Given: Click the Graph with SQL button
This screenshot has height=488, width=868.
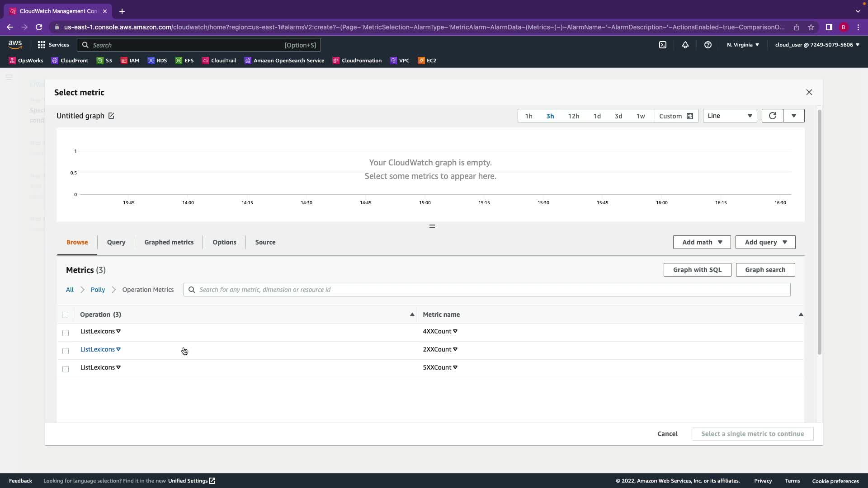Looking at the screenshot, I should [697, 270].
